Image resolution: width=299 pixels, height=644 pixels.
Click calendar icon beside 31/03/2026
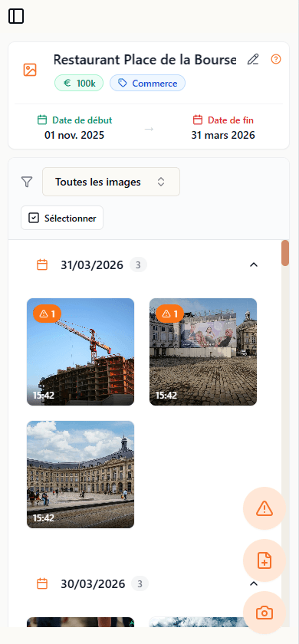42,264
